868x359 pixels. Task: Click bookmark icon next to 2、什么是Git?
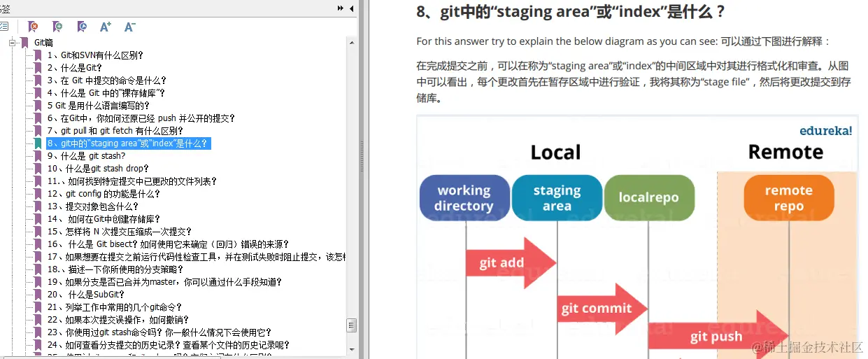pos(38,68)
